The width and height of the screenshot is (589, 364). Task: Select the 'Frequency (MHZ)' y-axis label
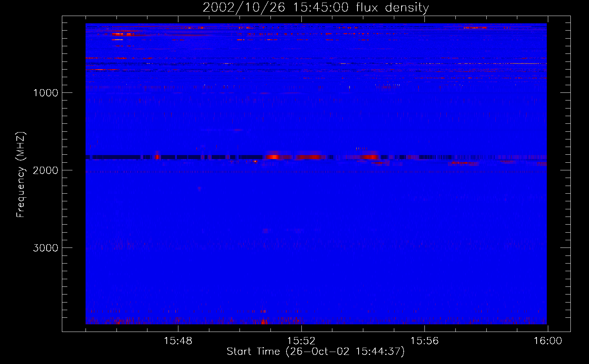(21, 175)
